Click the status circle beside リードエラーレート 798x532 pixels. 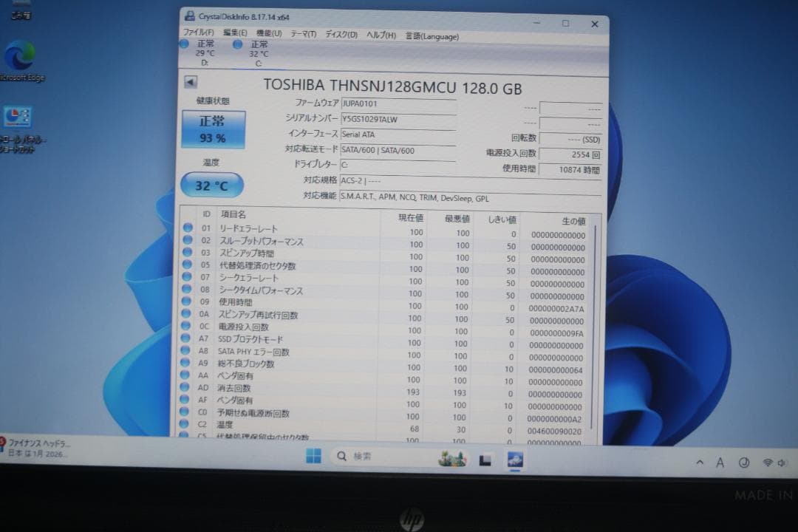pyautogui.click(x=187, y=228)
